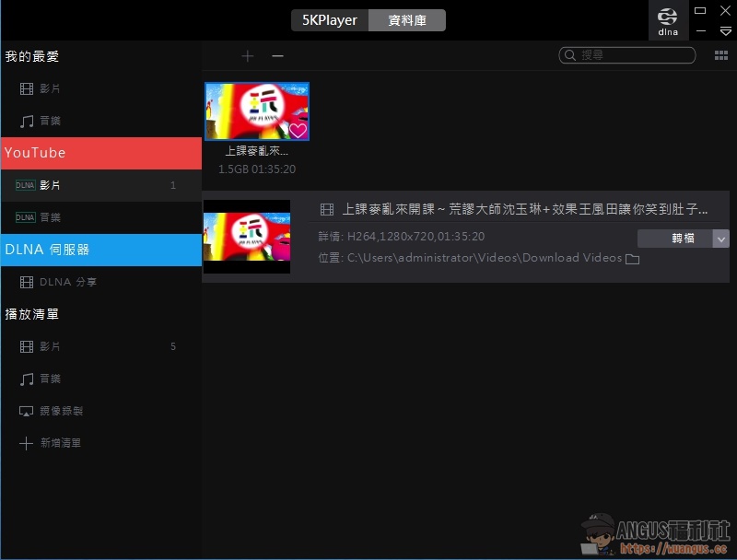This screenshot has width=737, height=560.
Task: Open the DLNA icon in the title bar
Action: tap(668, 20)
